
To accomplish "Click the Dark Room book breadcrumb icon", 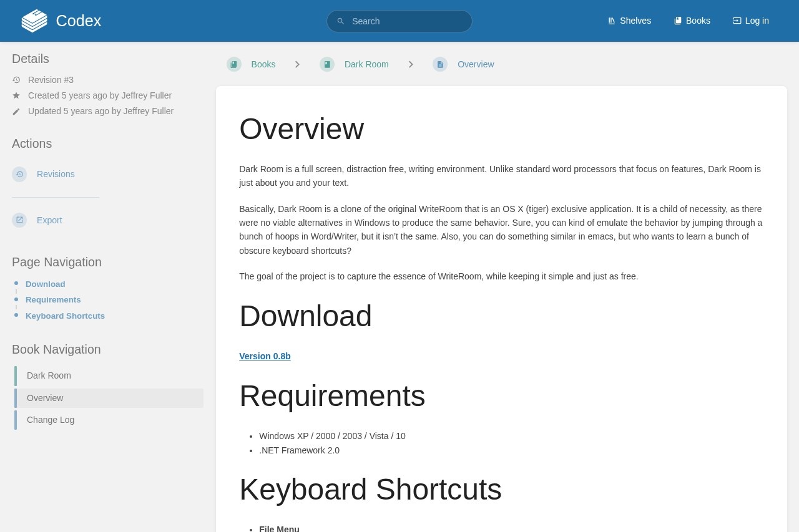I will click(327, 64).
